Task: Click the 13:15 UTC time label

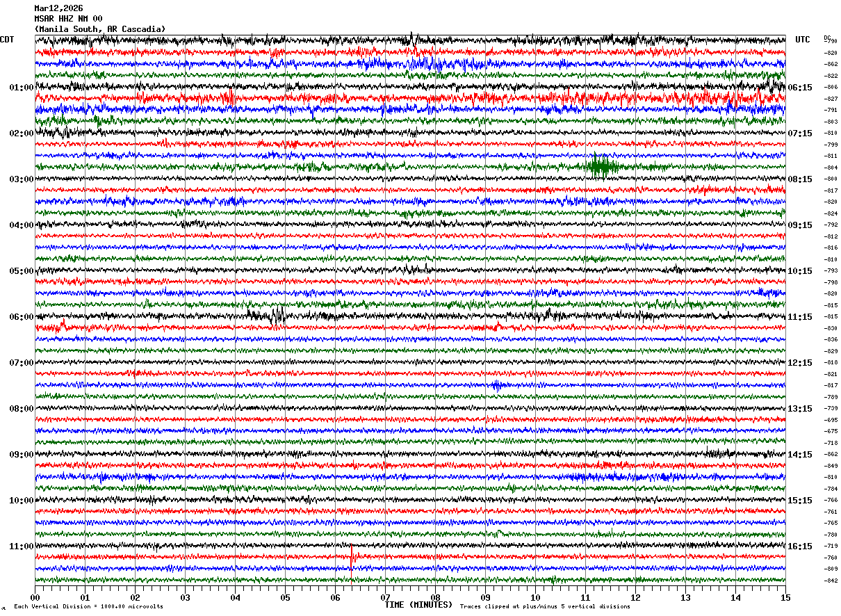Action: 800,409
